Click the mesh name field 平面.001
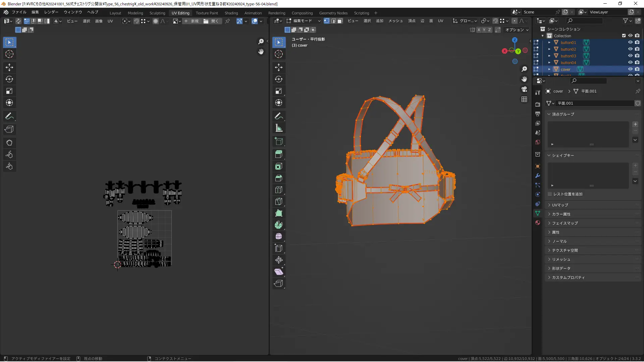644x362 pixels. [594, 103]
